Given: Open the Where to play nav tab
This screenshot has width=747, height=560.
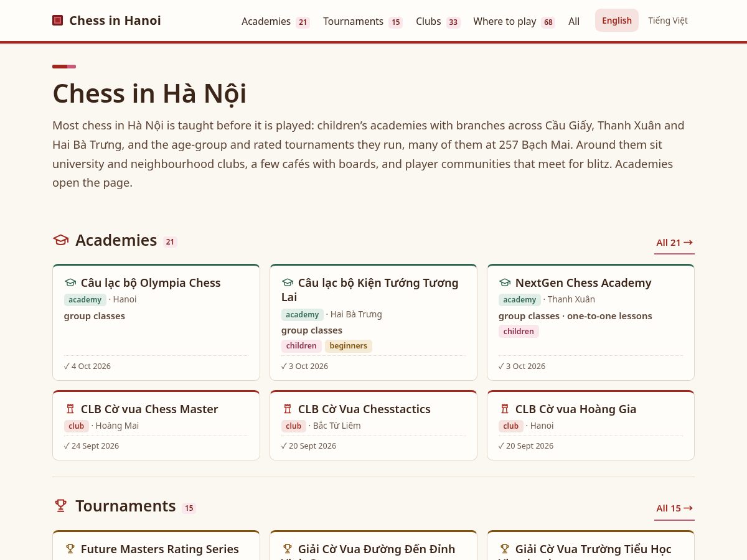Looking at the screenshot, I should [x=514, y=21].
